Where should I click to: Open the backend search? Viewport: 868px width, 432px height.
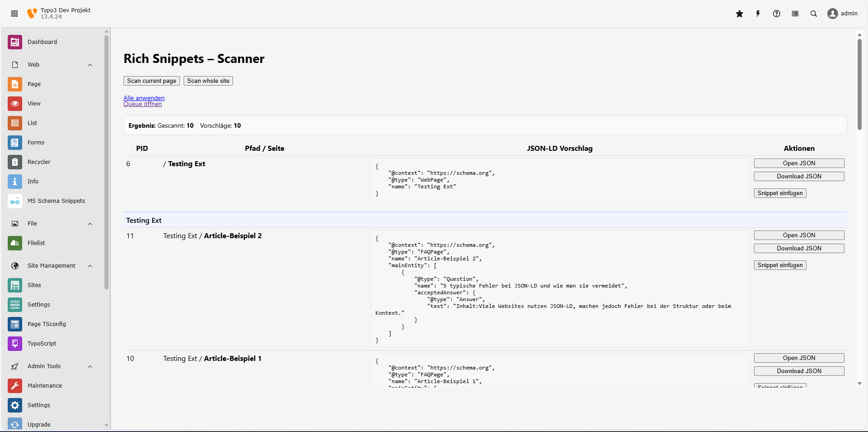814,14
